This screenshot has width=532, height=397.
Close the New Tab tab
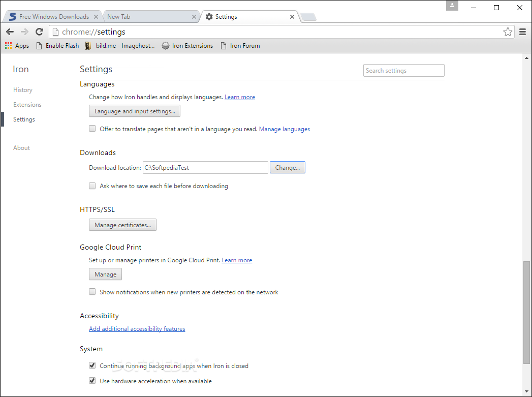pos(194,17)
